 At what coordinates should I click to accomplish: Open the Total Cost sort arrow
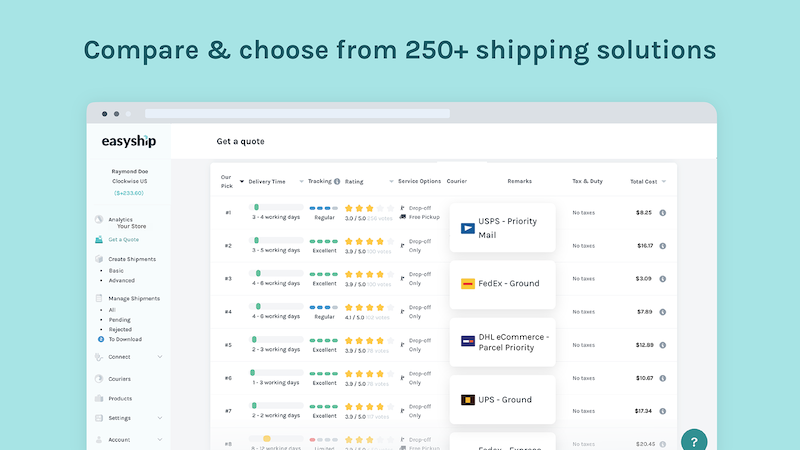tap(664, 181)
